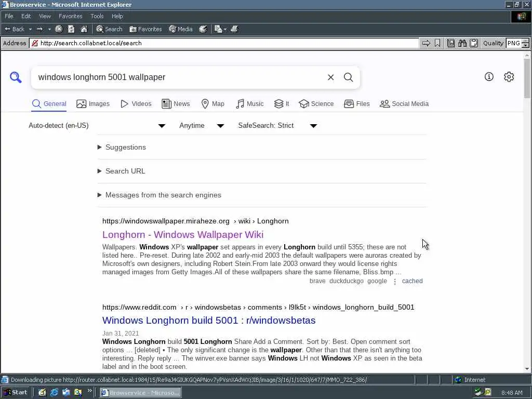Click the bookmarks book icon
The height and width of the screenshot is (399, 532).
(450, 43)
